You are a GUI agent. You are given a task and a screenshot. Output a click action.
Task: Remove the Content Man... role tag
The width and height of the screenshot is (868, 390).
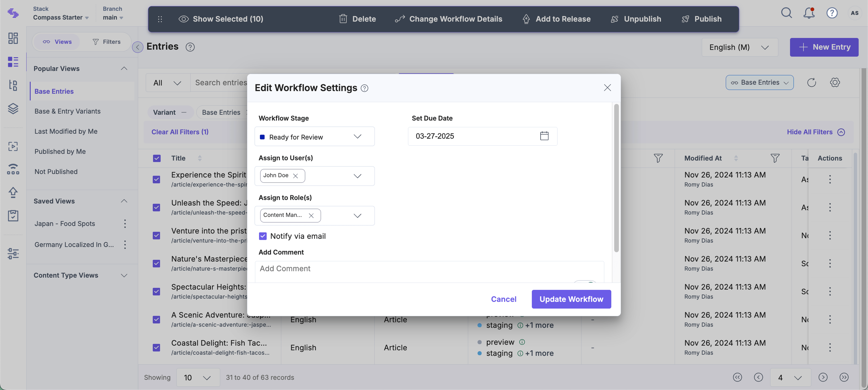pyautogui.click(x=311, y=216)
